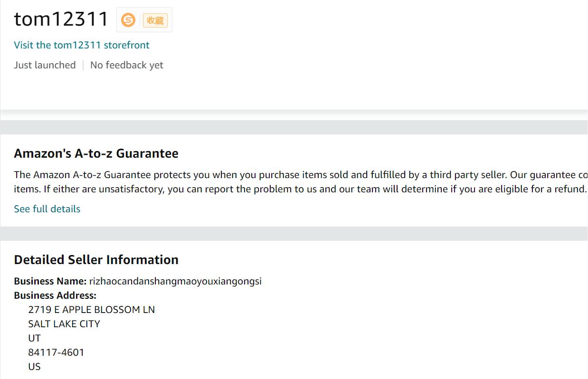588x379 pixels.
Task: Click the Amazon's A-to-z Guarantee heading
Action: click(x=96, y=153)
